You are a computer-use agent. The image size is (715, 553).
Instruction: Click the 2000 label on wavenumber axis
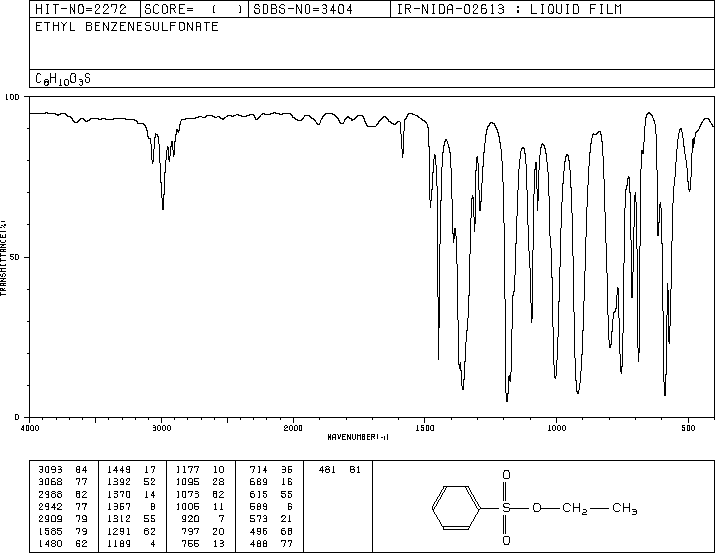click(293, 428)
